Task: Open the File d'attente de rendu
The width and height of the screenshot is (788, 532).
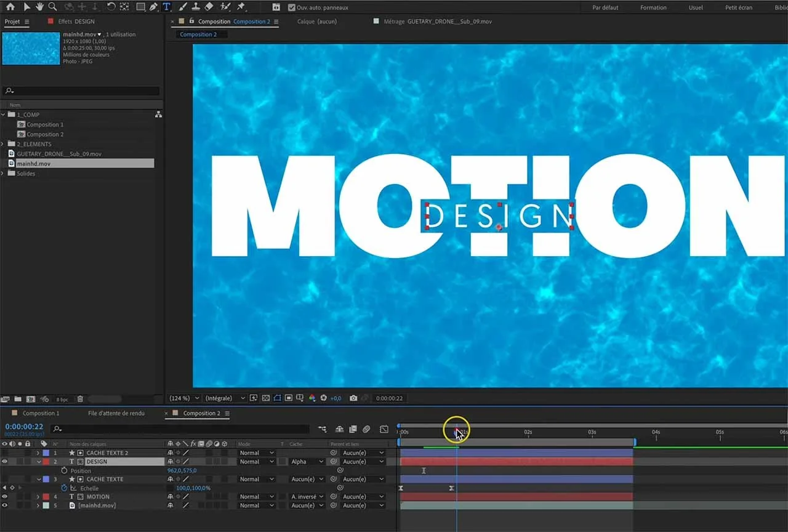Action: (117, 413)
